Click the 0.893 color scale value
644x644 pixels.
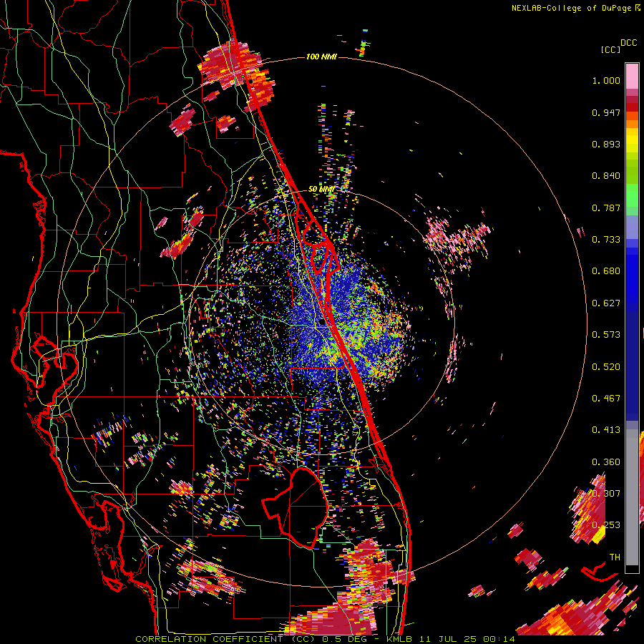(x=606, y=144)
